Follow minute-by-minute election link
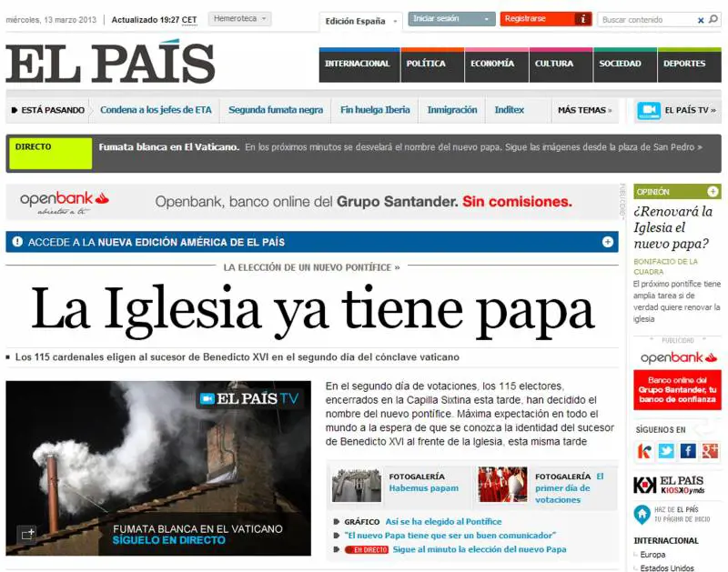 [480, 549]
